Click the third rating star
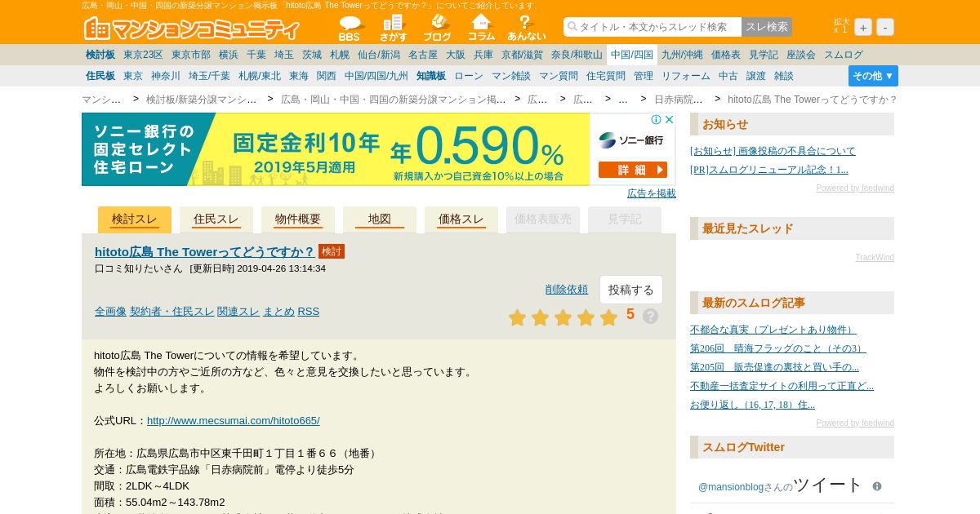The image size is (980, 514). tap(563, 317)
